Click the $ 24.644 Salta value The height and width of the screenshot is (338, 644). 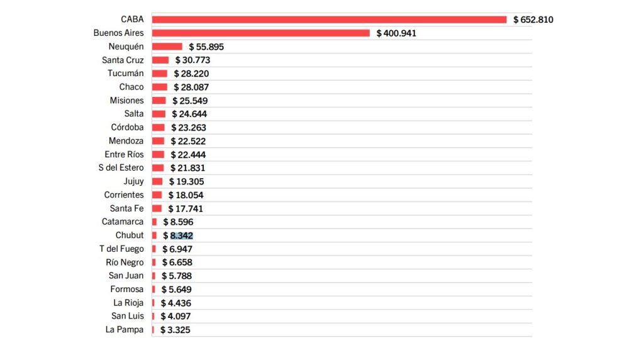tap(189, 114)
